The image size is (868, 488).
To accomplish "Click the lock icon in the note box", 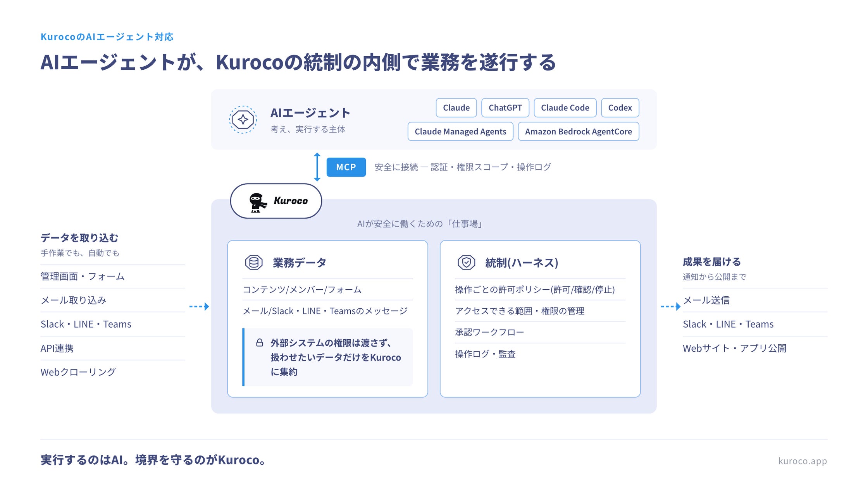I will (260, 343).
